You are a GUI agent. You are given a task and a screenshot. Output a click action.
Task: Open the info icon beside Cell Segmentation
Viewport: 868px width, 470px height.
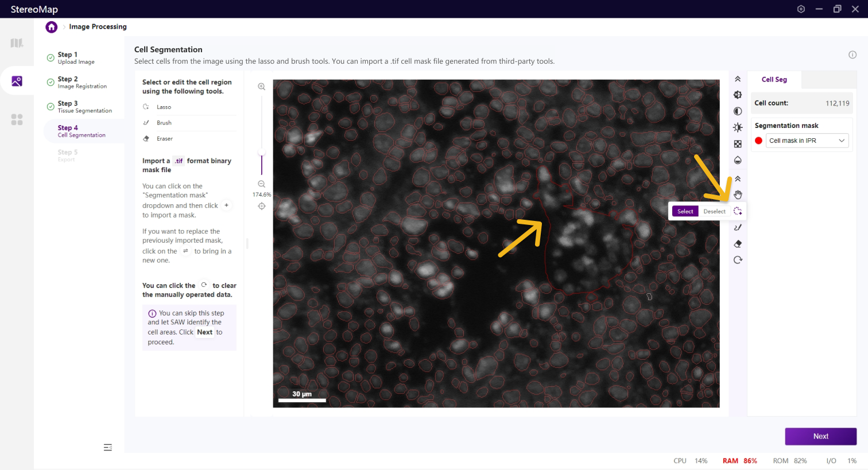click(x=852, y=55)
